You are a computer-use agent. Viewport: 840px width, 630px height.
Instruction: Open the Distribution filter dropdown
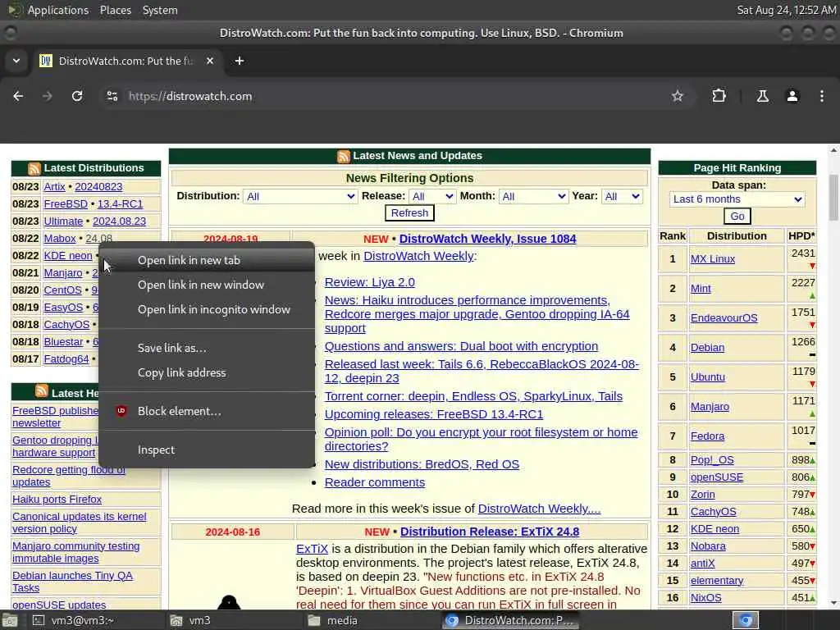point(300,197)
